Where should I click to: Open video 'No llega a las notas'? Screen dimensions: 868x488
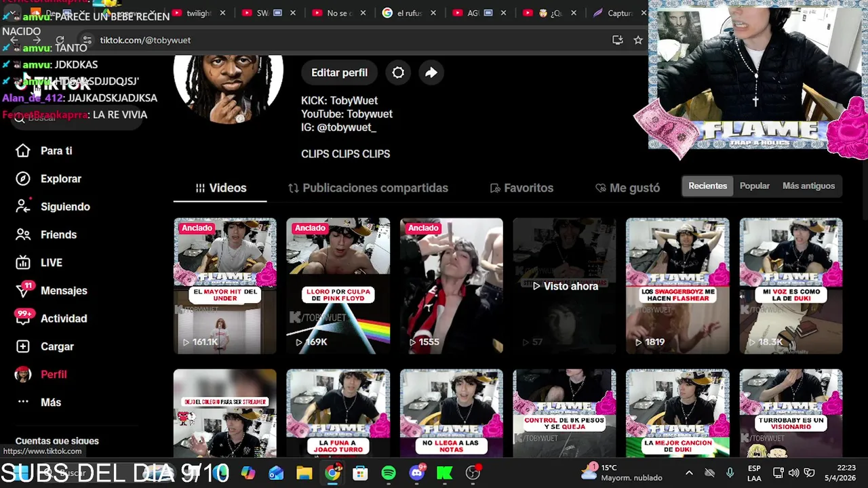point(451,413)
